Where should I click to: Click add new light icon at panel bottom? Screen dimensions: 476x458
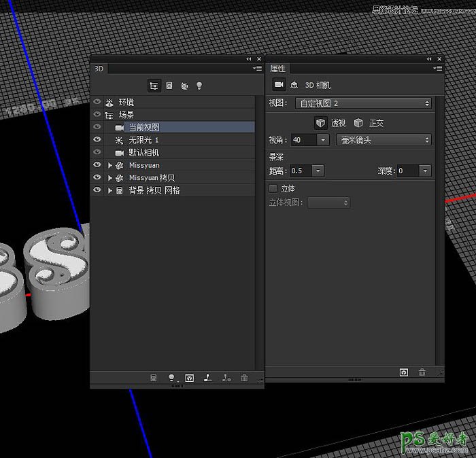[x=172, y=378]
